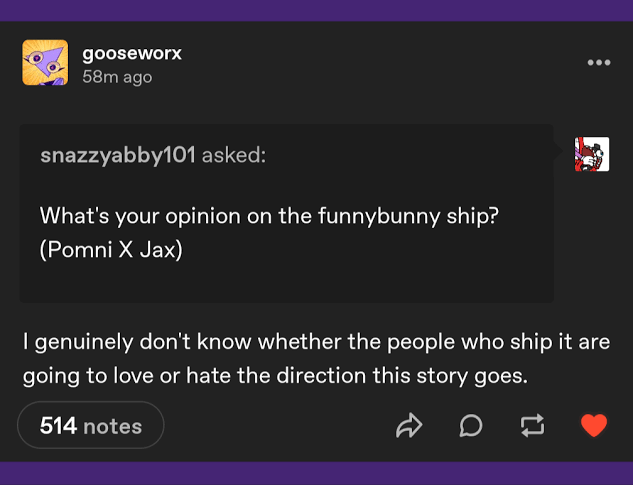Unlike the post with the red heart

coord(594,426)
